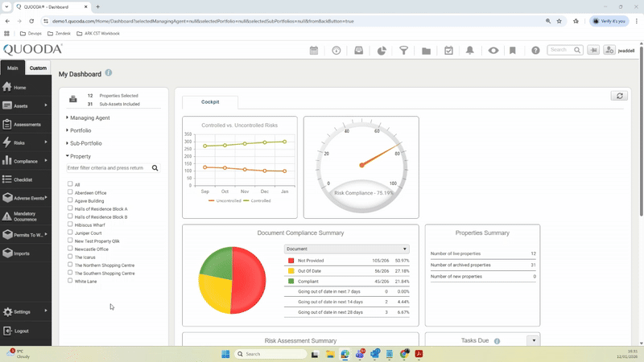The width and height of the screenshot is (644, 362).
Task: Open the calendar checkmark tasks icon
Action: [x=448, y=51]
